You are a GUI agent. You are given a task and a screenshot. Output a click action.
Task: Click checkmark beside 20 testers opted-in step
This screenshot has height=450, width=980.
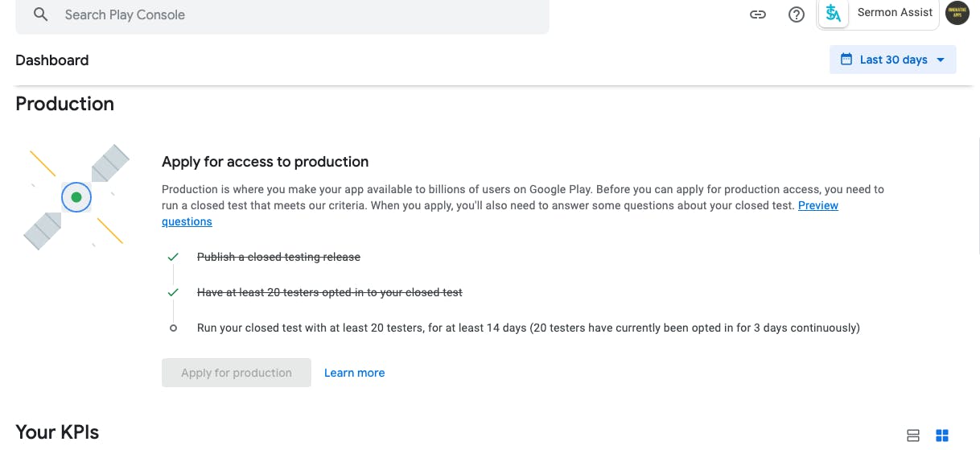[173, 293]
